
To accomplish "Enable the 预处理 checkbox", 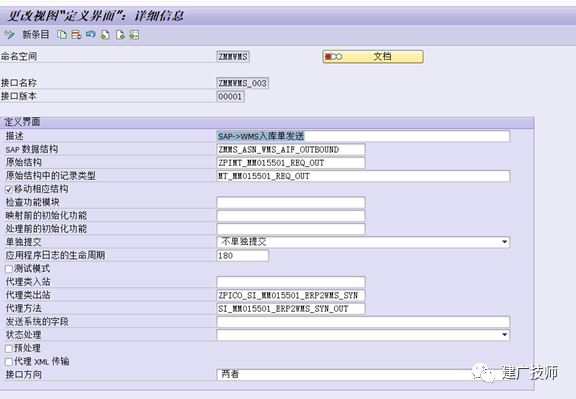I will [x=9, y=348].
